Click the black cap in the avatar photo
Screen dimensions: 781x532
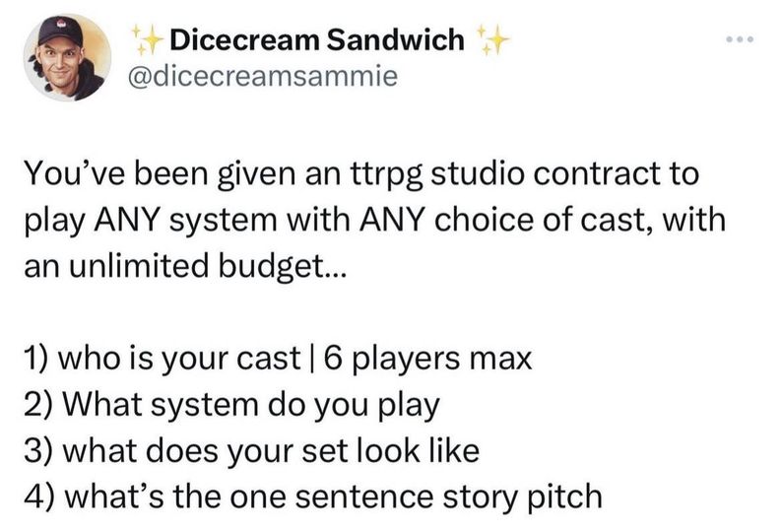click(60, 30)
